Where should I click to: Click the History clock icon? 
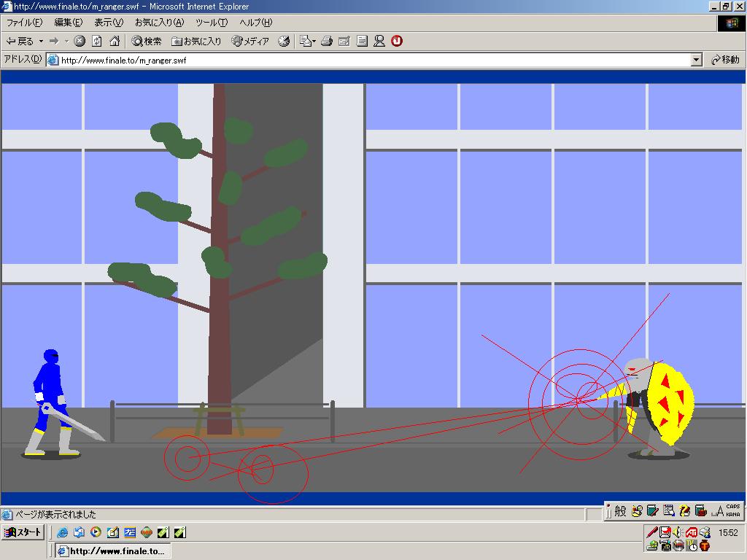coord(284,42)
